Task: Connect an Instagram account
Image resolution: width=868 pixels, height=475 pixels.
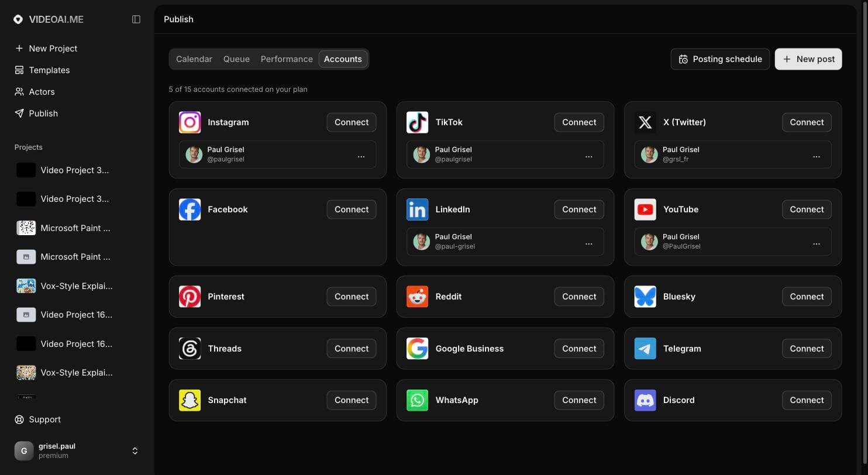Action: coord(352,122)
